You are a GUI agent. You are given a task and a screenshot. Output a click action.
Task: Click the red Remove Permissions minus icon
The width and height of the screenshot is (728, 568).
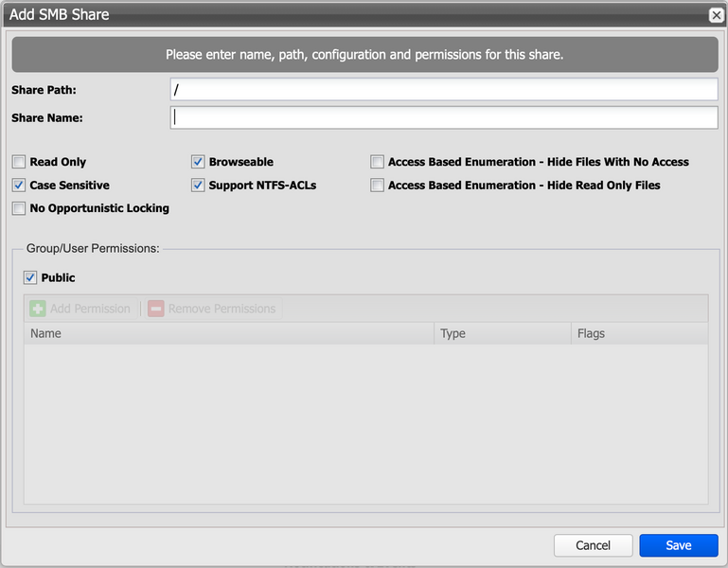156,309
